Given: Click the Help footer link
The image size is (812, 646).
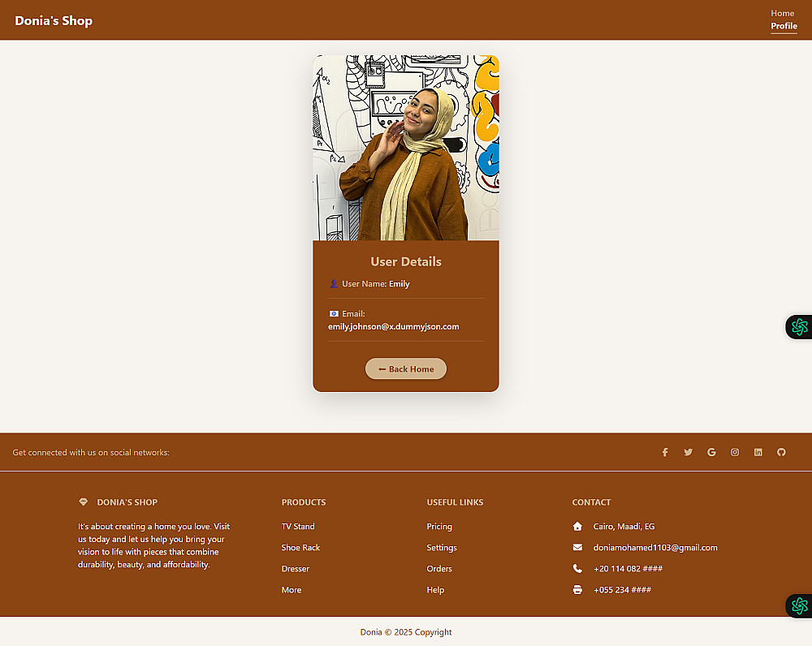Looking at the screenshot, I should click(x=435, y=590).
